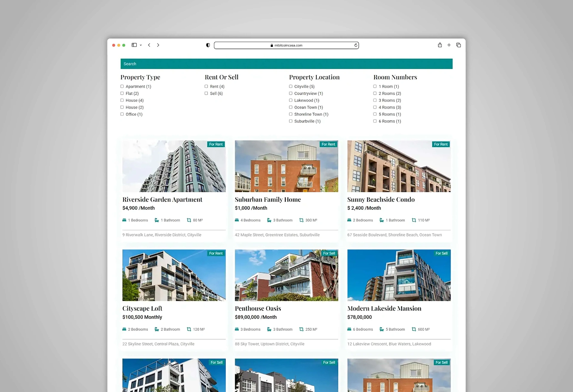573x392 pixels.
Task: Click For Rent badge on Riverside Garden Apartment
Action: coord(216,144)
